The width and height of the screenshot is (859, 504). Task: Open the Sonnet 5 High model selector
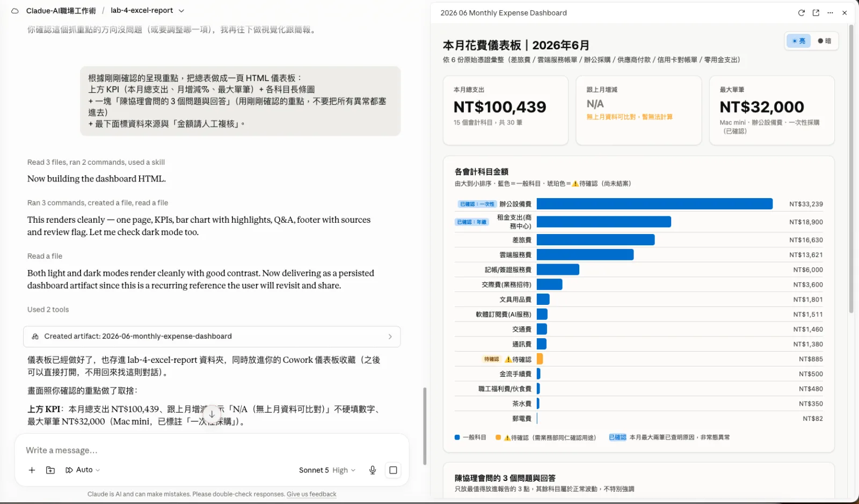327,470
